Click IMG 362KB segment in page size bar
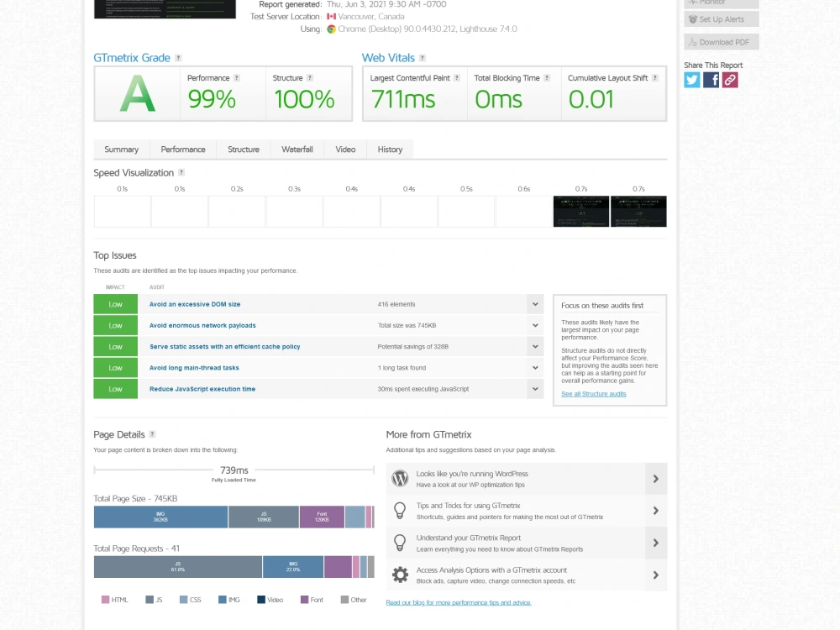The width and height of the screenshot is (840, 630). coord(160,517)
